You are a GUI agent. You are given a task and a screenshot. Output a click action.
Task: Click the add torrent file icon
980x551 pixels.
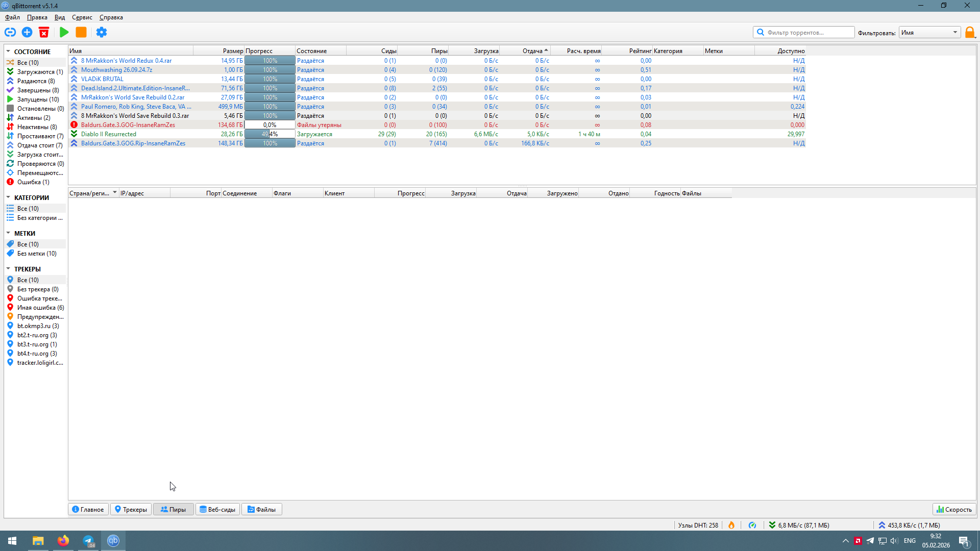click(x=27, y=32)
